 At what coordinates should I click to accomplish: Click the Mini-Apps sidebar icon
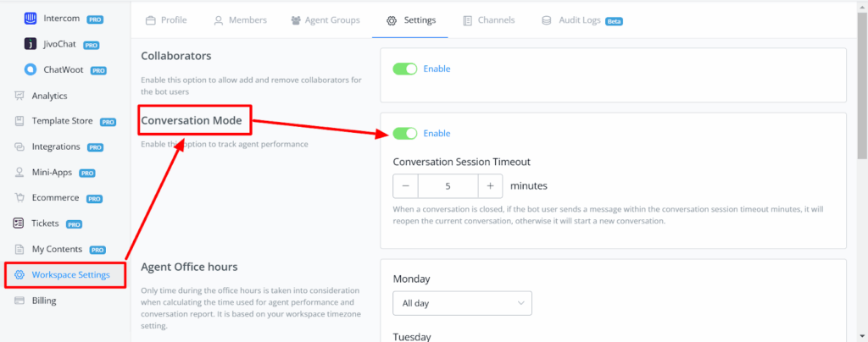pos(19,173)
